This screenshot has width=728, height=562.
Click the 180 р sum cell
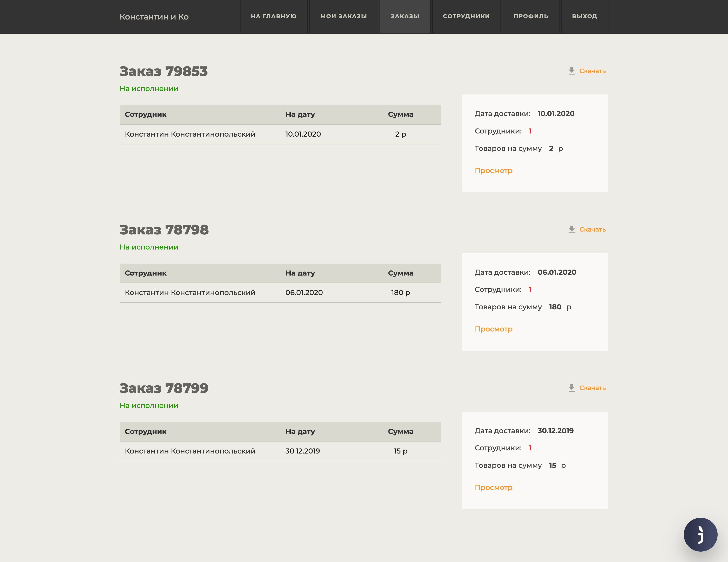[x=400, y=292]
